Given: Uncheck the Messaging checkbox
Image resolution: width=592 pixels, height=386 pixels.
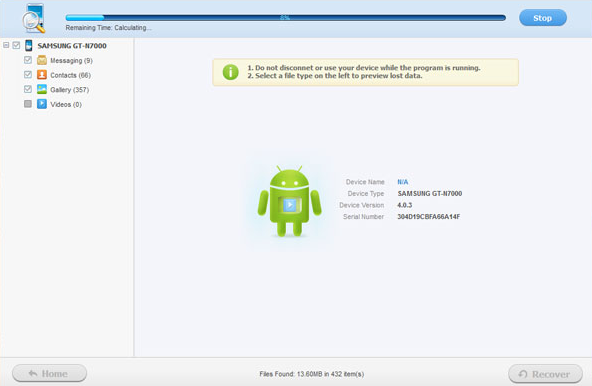Looking at the screenshot, I should click(28, 60).
